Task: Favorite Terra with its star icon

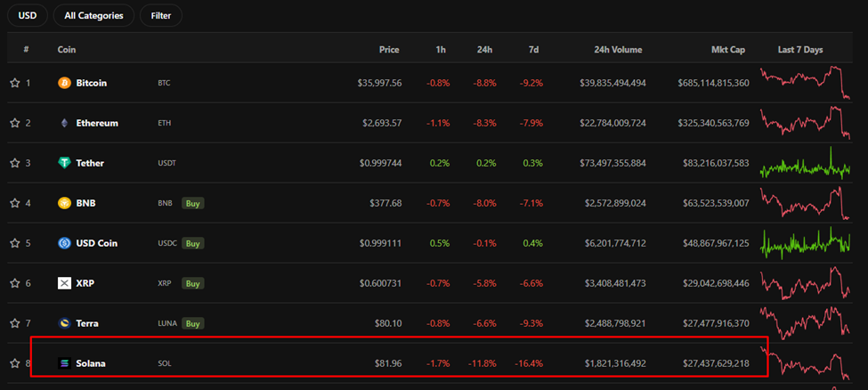Action: pyautogui.click(x=15, y=323)
